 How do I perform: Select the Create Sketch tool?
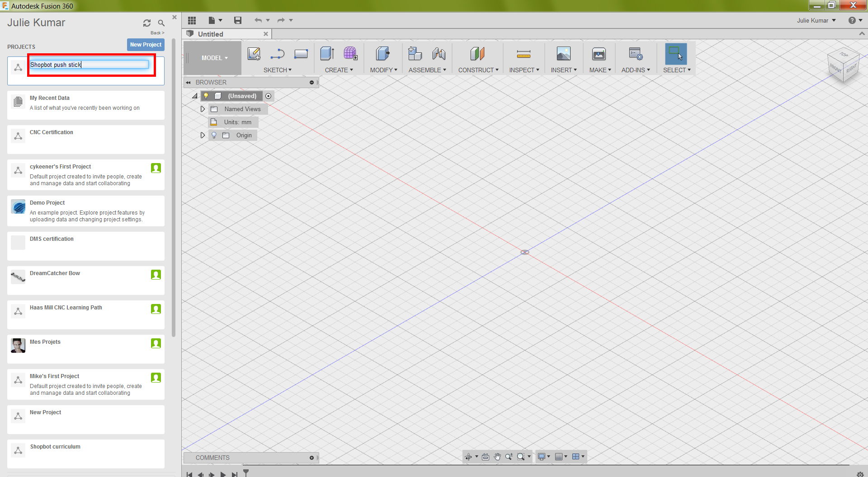coord(254,54)
